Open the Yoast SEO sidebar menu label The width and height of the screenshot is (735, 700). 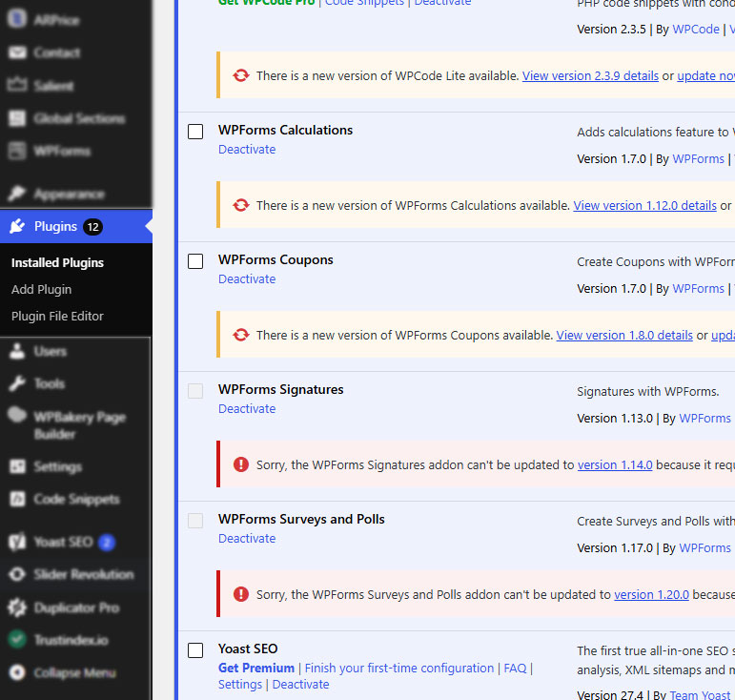(x=63, y=542)
